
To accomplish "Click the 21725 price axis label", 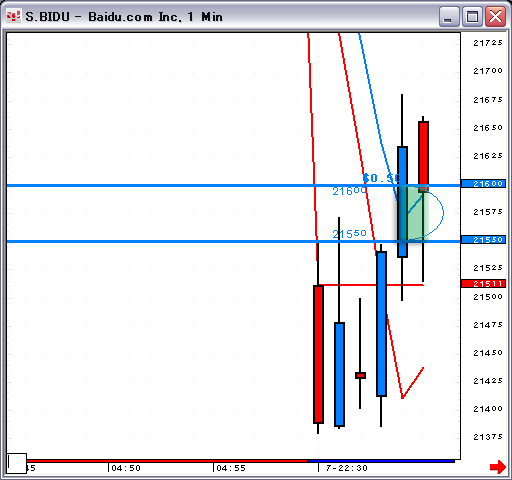I will pyautogui.click(x=488, y=43).
